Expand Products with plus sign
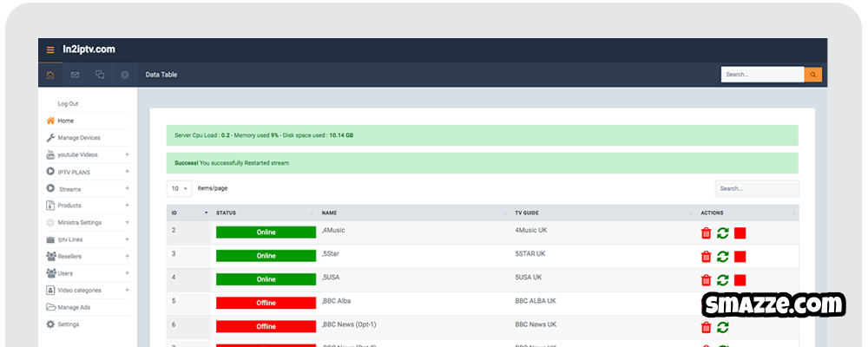The width and height of the screenshot is (868, 347). point(127,206)
